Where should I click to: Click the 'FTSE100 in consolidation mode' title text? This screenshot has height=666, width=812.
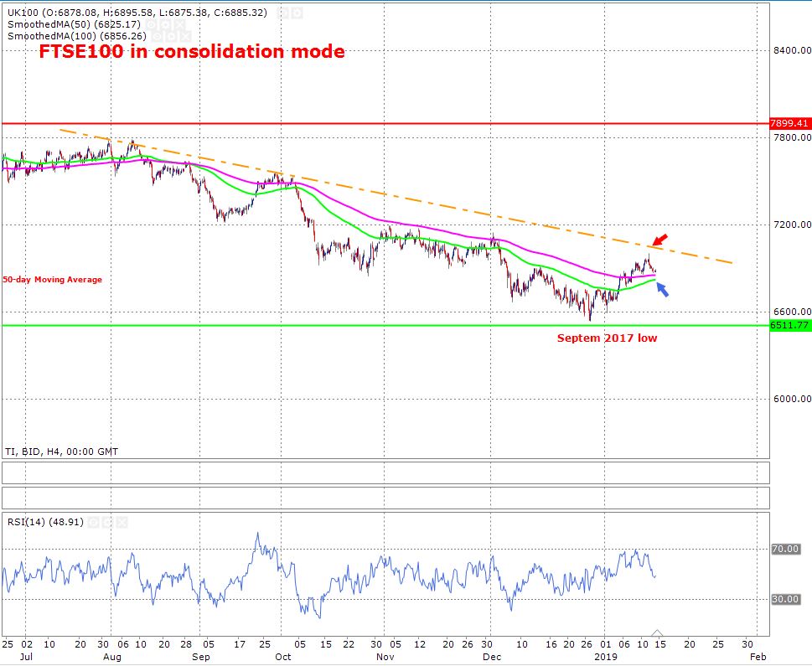(192, 52)
